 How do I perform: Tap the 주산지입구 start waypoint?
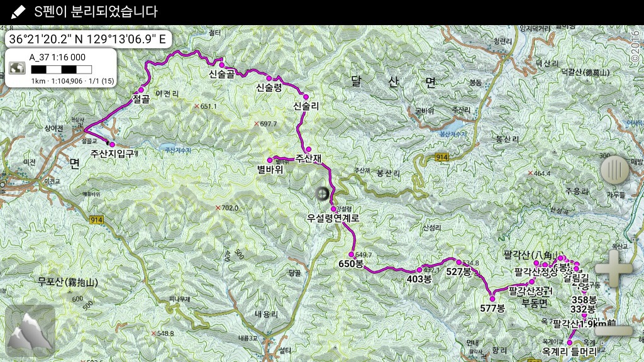pyautogui.click(x=112, y=145)
